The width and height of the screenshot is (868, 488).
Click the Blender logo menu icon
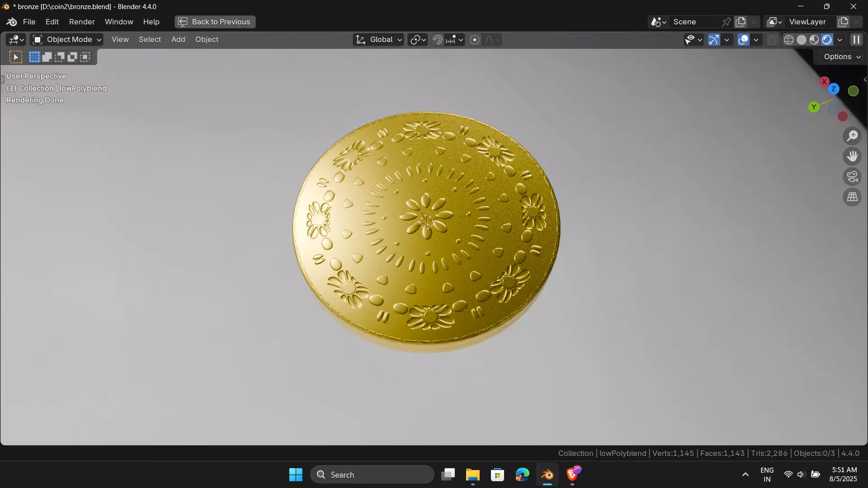click(x=12, y=22)
